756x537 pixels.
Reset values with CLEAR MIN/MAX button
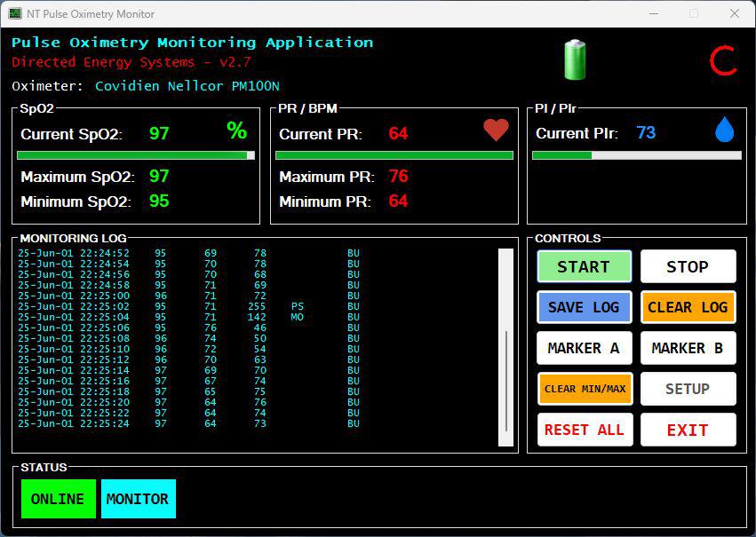click(584, 389)
